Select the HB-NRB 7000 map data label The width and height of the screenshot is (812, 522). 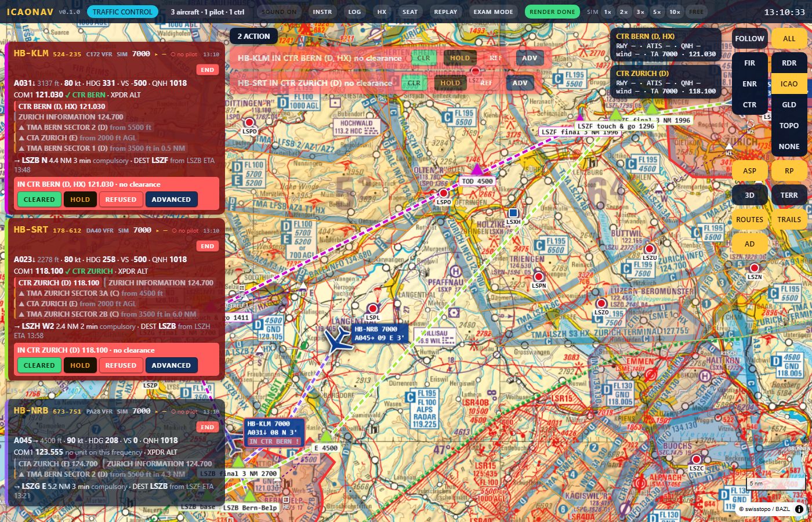point(379,333)
